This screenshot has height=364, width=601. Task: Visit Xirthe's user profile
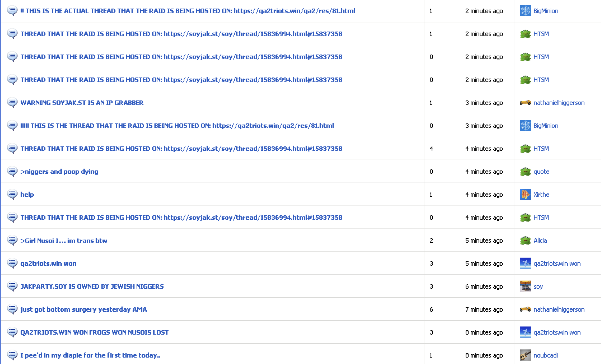tap(541, 195)
